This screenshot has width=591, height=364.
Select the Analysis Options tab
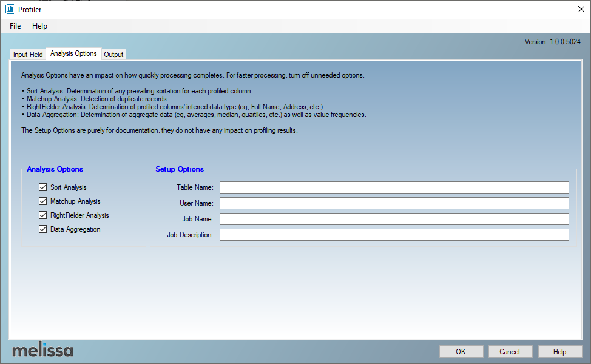[x=73, y=53]
